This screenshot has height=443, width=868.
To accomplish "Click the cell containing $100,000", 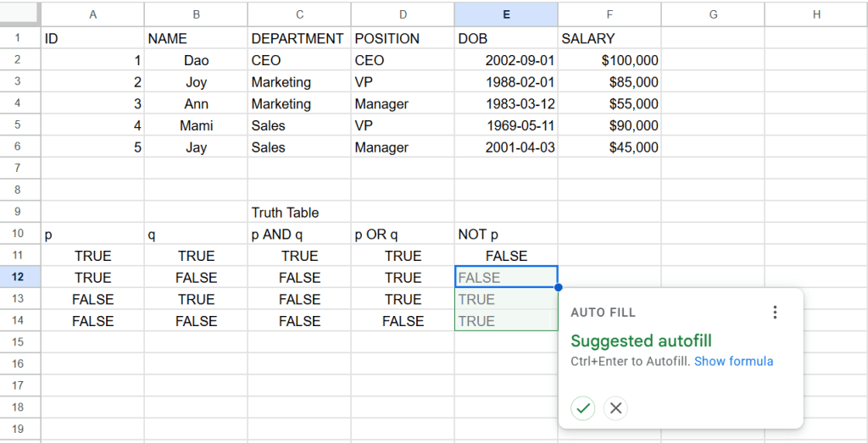I will pyautogui.click(x=609, y=60).
